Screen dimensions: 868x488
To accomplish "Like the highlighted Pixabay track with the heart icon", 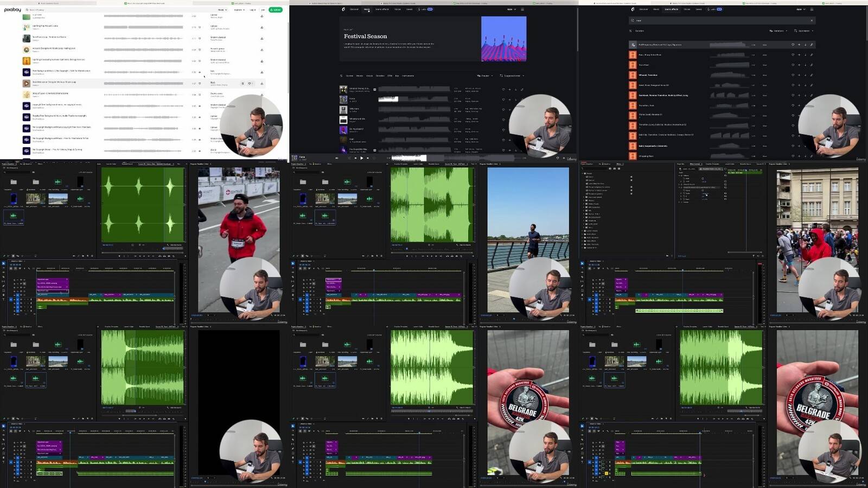I will click(x=250, y=84).
